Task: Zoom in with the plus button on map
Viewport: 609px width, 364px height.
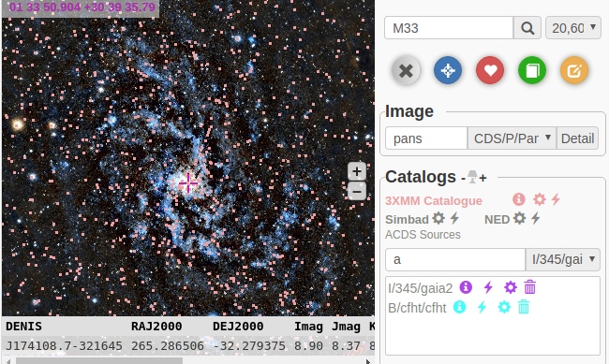Action: [357, 171]
